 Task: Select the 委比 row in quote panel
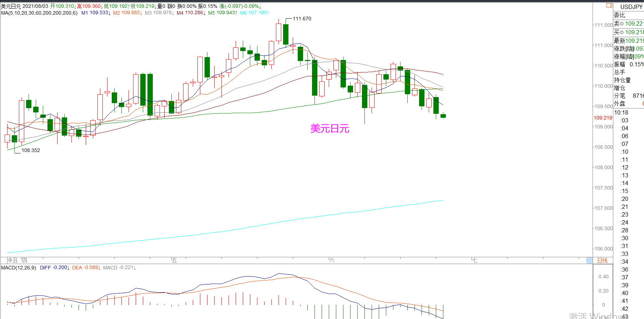point(629,15)
